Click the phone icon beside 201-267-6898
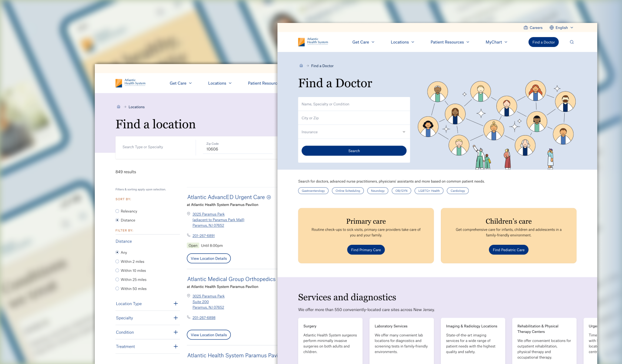This screenshot has height=364, width=622. (189, 317)
